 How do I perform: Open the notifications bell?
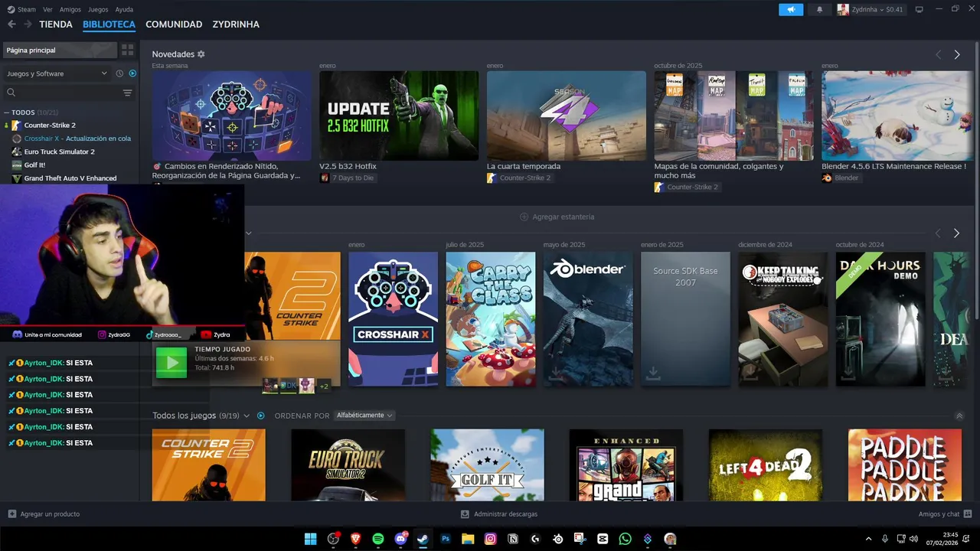pyautogui.click(x=820, y=9)
